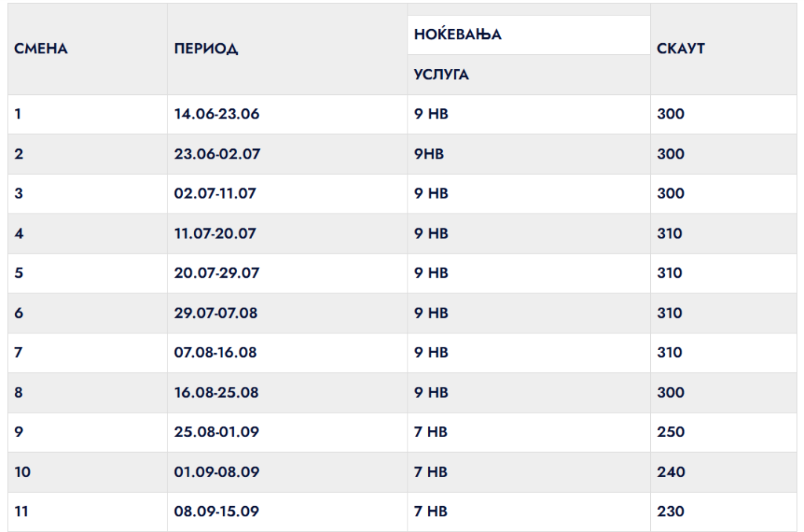Click the price 230 cell
This screenshot has height=532, width=804.
[671, 512]
